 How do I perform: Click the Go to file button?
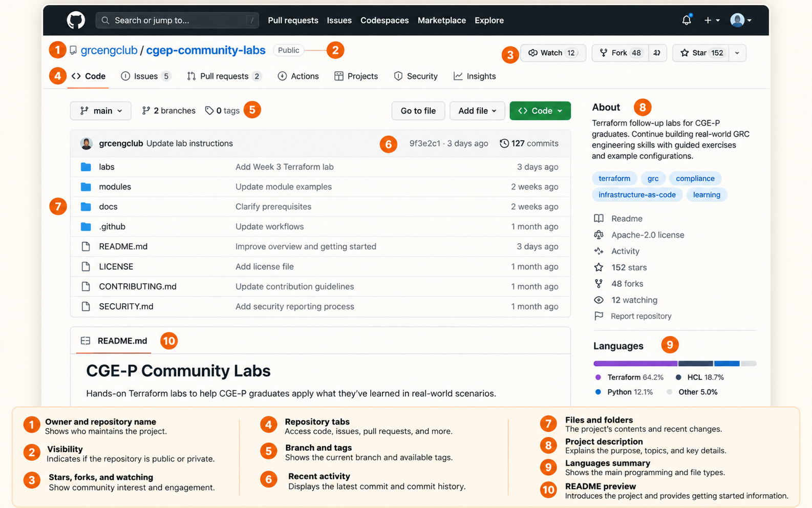coord(418,111)
